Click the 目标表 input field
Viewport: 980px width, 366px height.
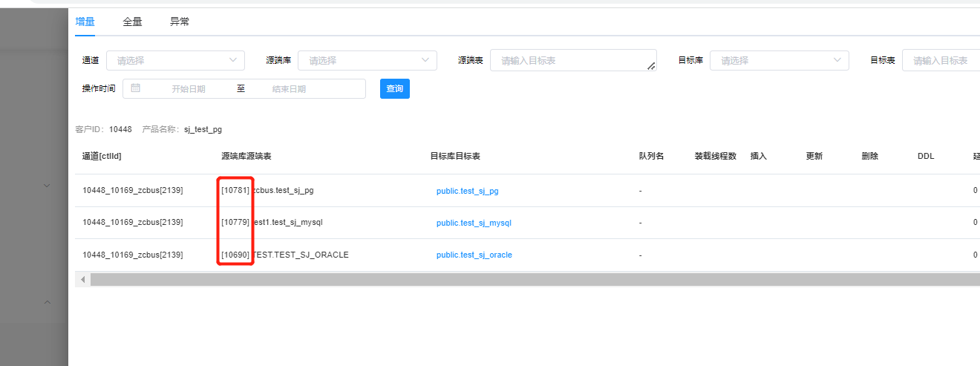click(940, 60)
